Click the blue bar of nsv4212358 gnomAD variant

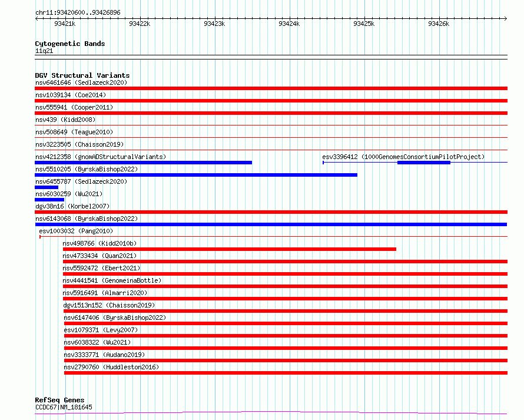pyautogui.click(x=144, y=163)
